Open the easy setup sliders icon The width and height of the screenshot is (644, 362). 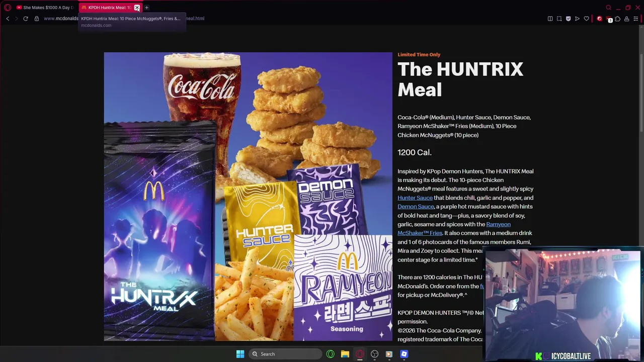tap(635, 19)
